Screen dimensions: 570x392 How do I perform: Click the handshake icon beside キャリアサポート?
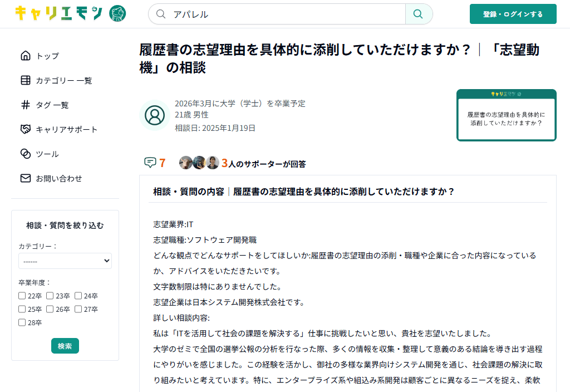[x=25, y=129]
